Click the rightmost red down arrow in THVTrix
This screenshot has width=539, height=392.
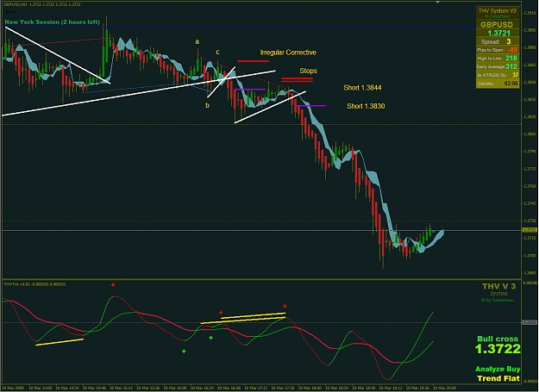(x=285, y=306)
